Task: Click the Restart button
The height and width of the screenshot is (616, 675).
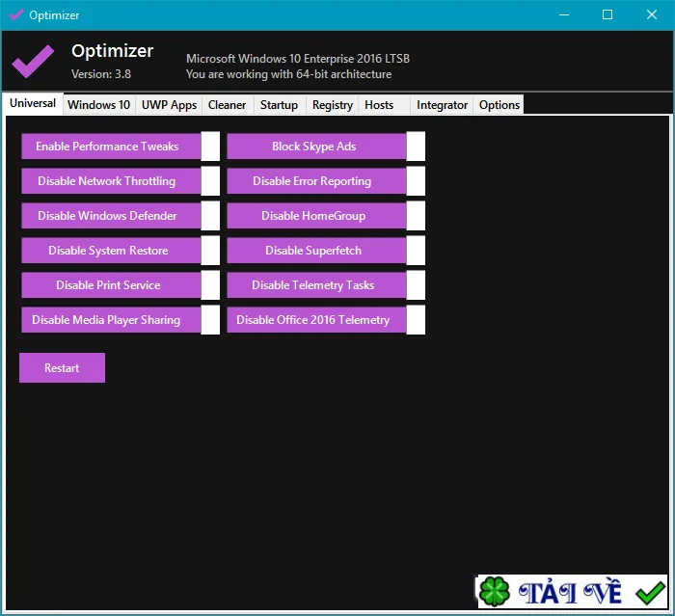Action: click(62, 368)
